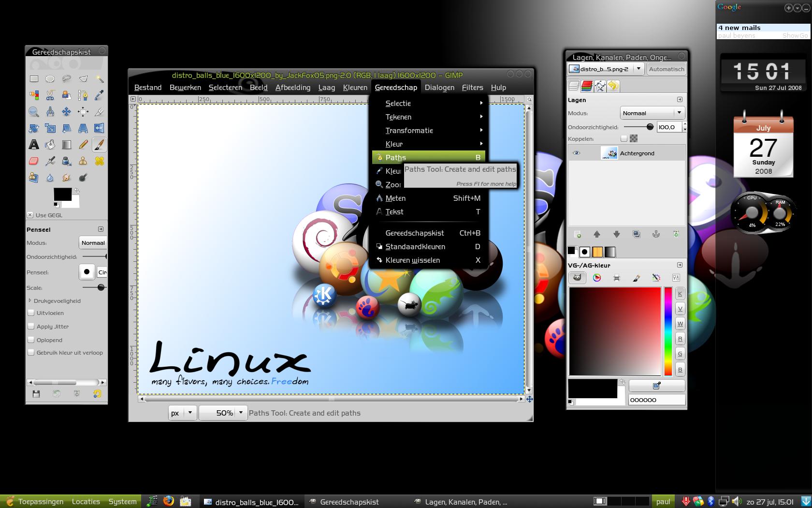Toggle the Koppelen checkbox in layers
This screenshot has height=508, width=812.
pos(624,139)
